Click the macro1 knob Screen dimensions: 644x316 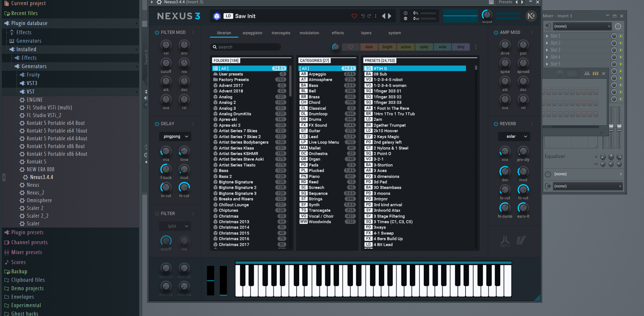(x=166, y=268)
